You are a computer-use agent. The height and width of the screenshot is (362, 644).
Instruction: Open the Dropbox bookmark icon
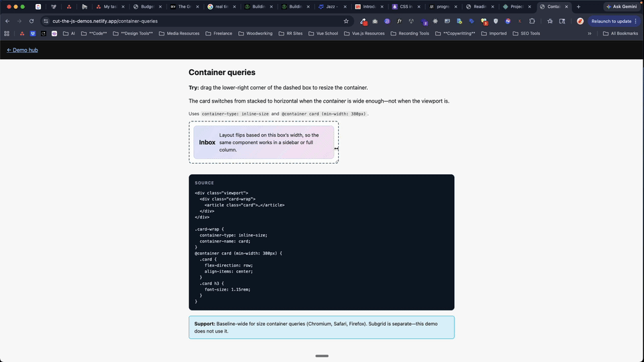pyautogui.click(x=33, y=34)
